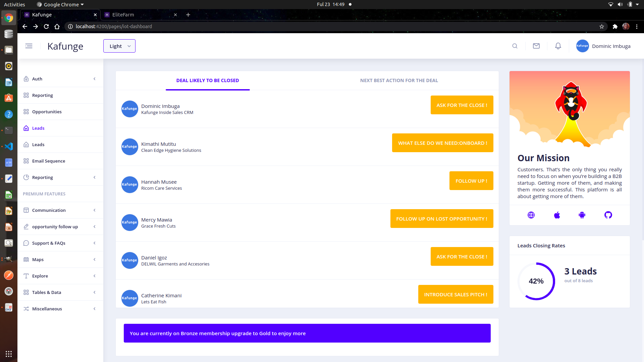
Task: Click the notifications bell icon
Action: (x=558, y=46)
